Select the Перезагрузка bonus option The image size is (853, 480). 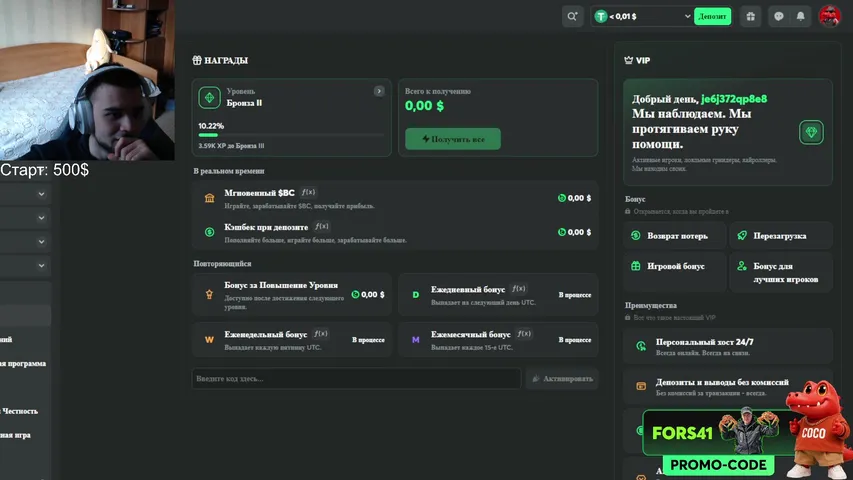coord(781,236)
